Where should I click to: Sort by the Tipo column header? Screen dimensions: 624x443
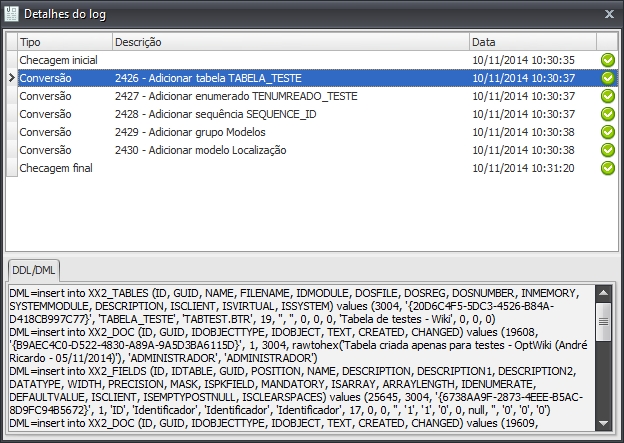(x=60, y=42)
